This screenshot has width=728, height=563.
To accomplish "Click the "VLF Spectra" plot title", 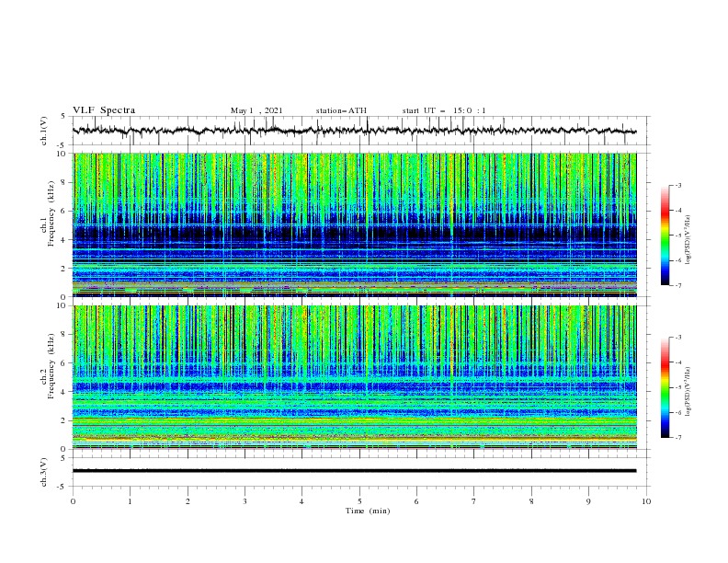I will click(x=104, y=110).
